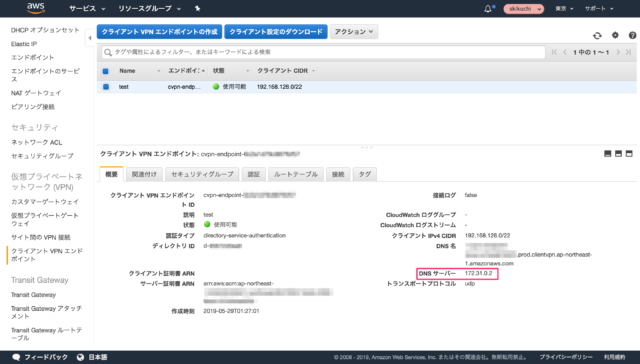Click クライアント VPN エンドポイントの作成 button
The height and width of the screenshot is (364, 640).
coord(160,31)
